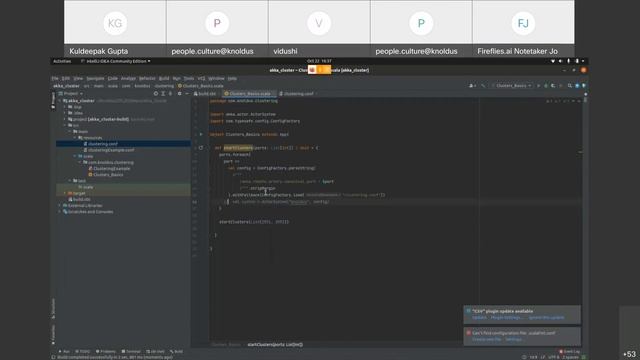The image size is (640, 360).
Task: Open the Window menu
Action: click(x=216, y=78)
